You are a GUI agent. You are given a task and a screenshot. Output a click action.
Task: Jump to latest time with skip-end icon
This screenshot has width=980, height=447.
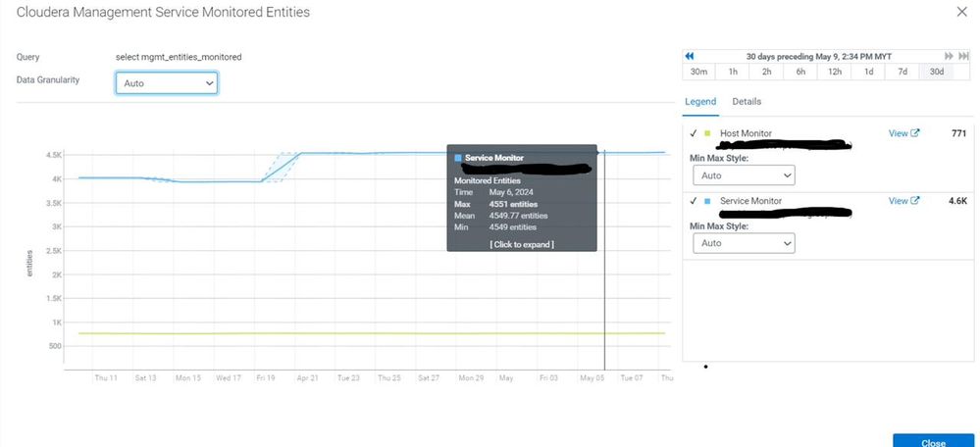(965, 56)
